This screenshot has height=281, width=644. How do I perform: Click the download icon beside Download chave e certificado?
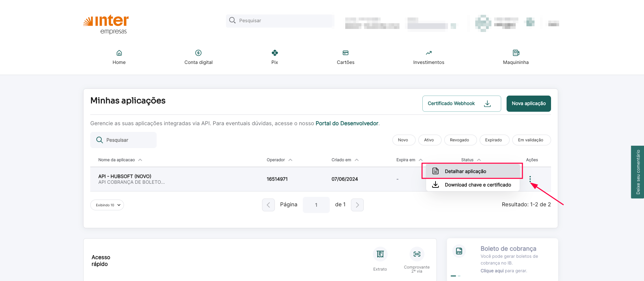pyautogui.click(x=436, y=184)
